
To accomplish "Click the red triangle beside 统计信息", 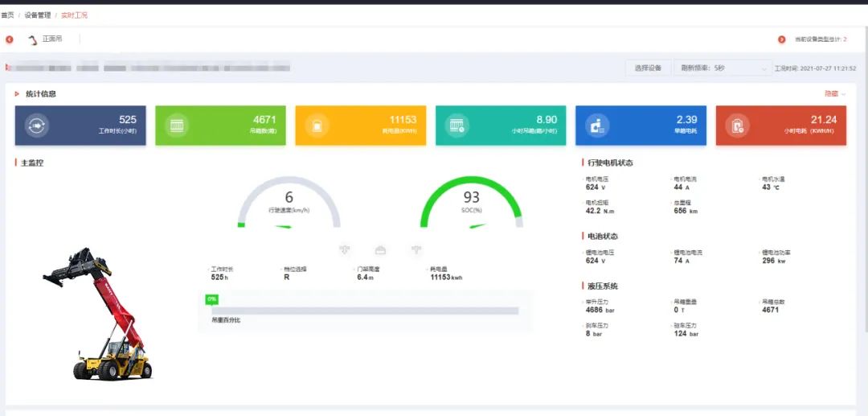I will [17, 94].
